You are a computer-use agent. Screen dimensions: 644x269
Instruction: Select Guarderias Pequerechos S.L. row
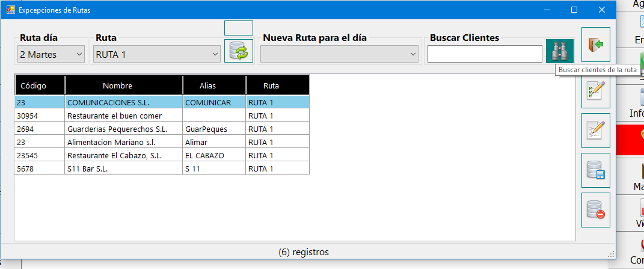[162, 129]
